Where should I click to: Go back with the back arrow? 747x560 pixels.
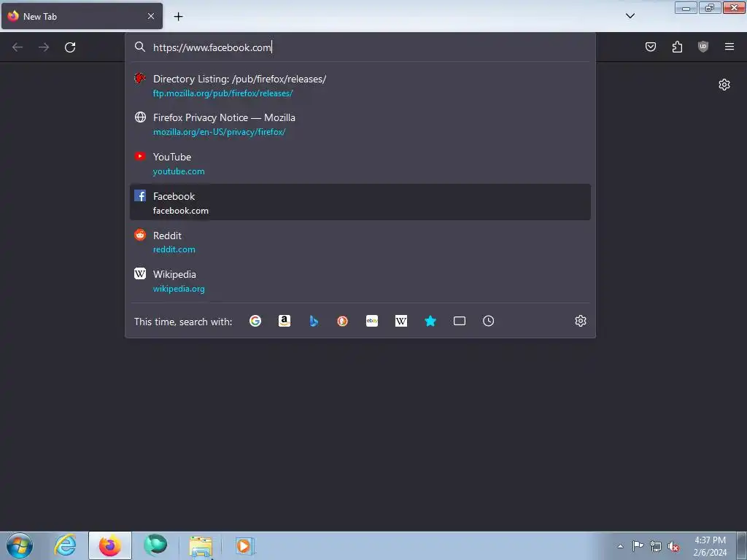click(18, 47)
